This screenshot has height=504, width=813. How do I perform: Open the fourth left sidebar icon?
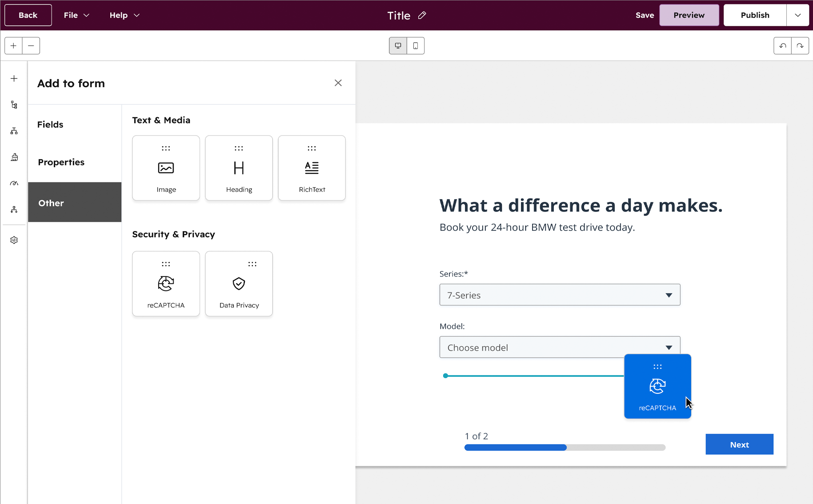click(x=14, y=157)
